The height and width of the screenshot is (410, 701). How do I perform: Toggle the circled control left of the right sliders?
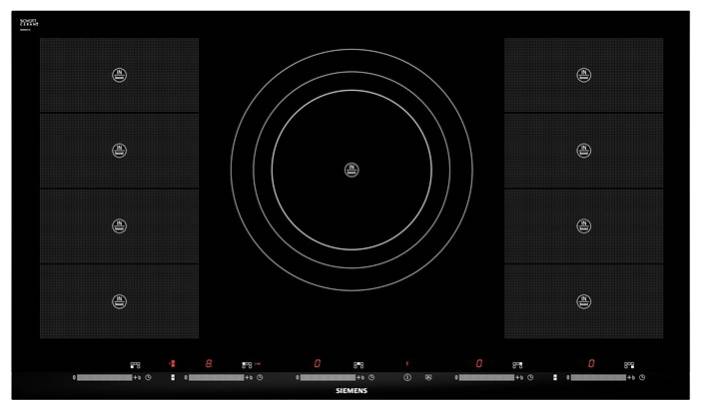point(407,378)
